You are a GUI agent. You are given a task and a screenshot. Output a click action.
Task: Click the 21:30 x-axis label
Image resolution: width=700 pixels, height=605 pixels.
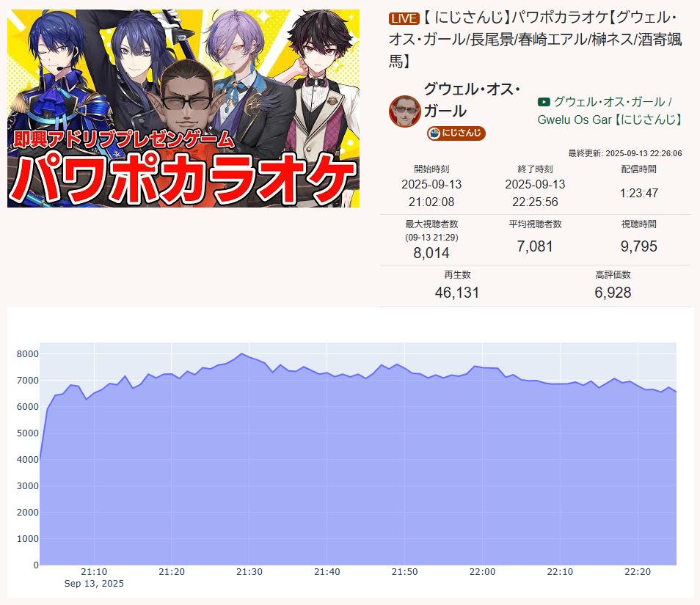coord(249,571)
